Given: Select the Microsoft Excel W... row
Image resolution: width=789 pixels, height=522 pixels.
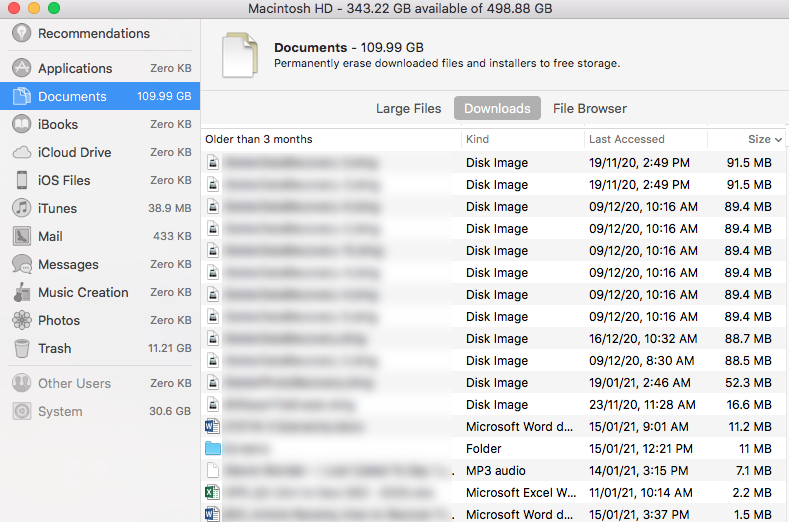Looking at the screenshot, I should pos(493,492).
